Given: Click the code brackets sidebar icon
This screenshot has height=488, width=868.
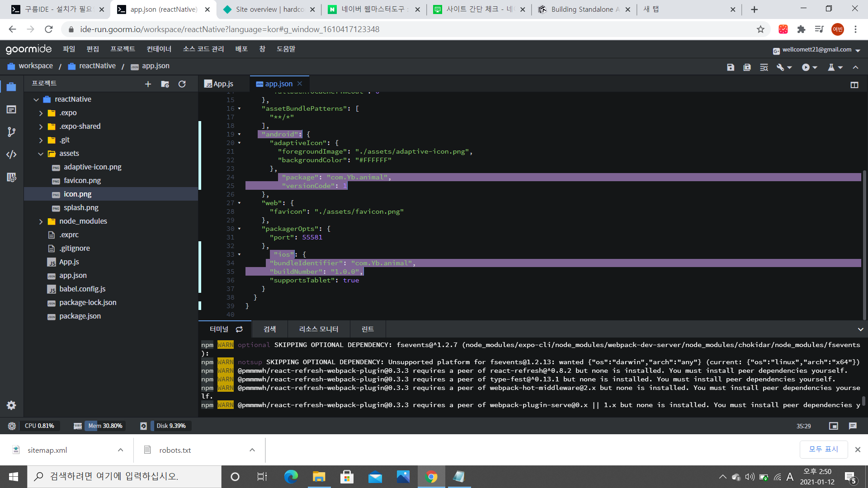Looking at the screenshot, I should [12, 155].
